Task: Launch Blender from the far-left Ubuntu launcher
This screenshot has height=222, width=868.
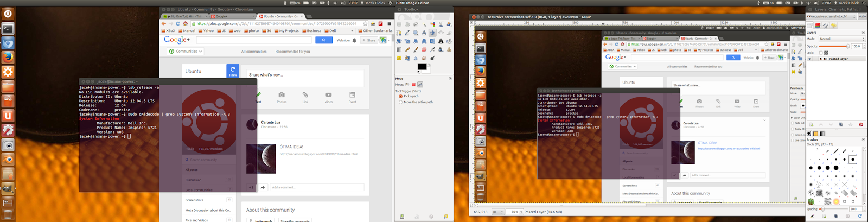Action: click(8, 160)
